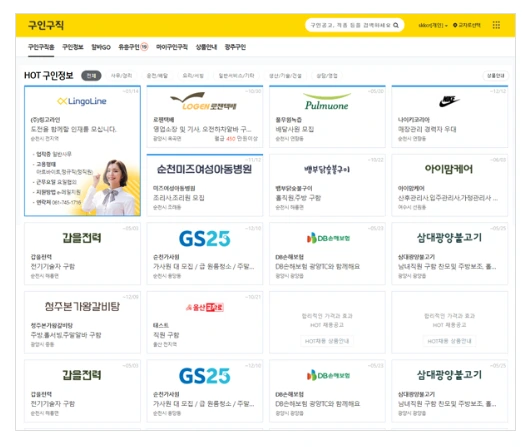Screen dimensions: 527x447
Task: Click the Pulmuone logo
Action: tap(326, 102)
